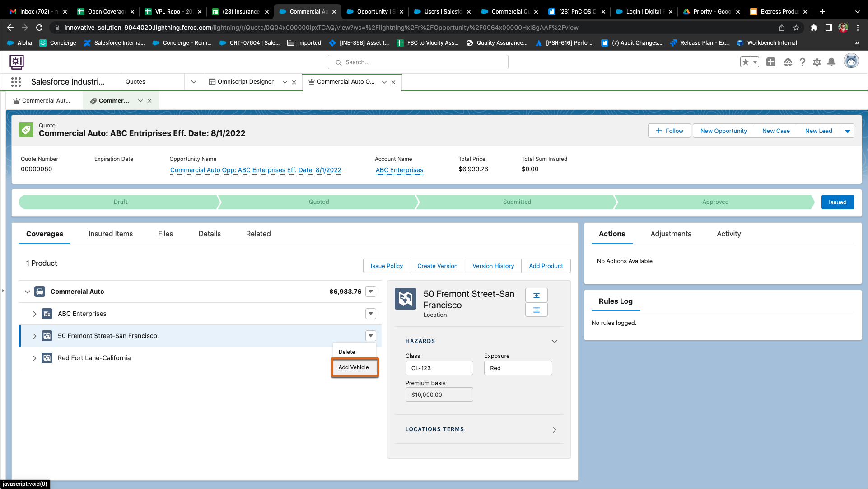The width and height of the screenshot is (868, 489).
Task: Click the Issue Policy button
Action: (x=387, y=266)
